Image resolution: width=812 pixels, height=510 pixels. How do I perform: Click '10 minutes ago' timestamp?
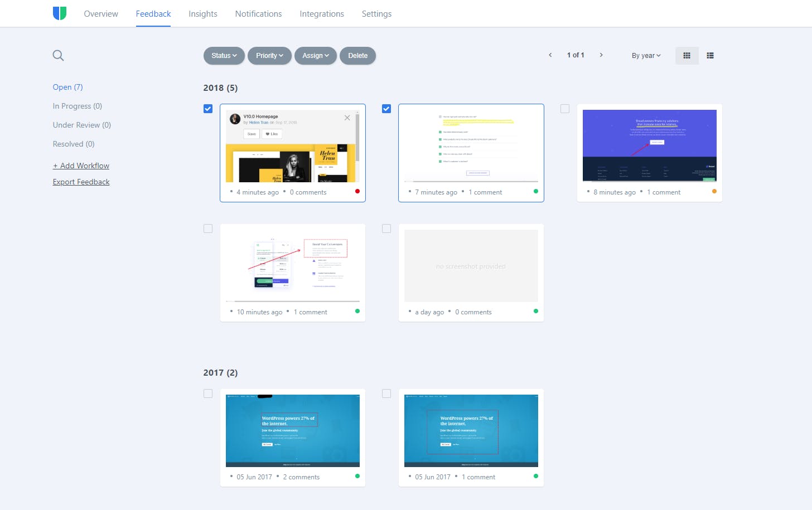click(259, 312)
